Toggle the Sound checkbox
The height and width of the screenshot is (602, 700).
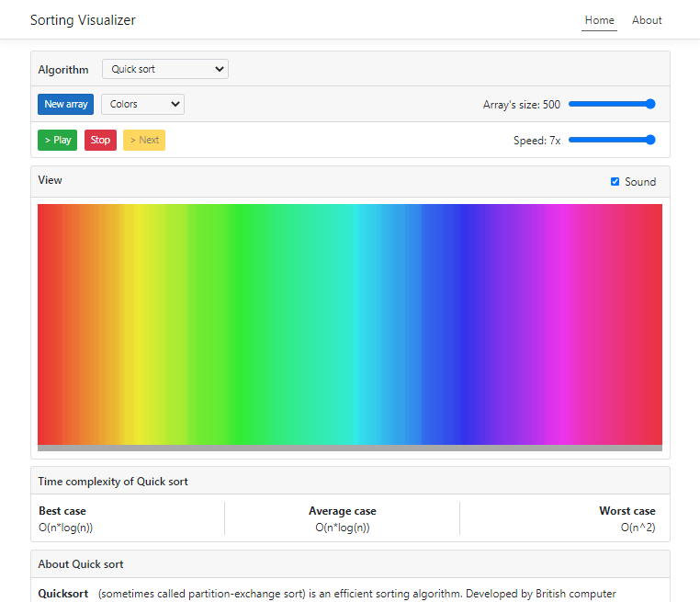[615, 182]
